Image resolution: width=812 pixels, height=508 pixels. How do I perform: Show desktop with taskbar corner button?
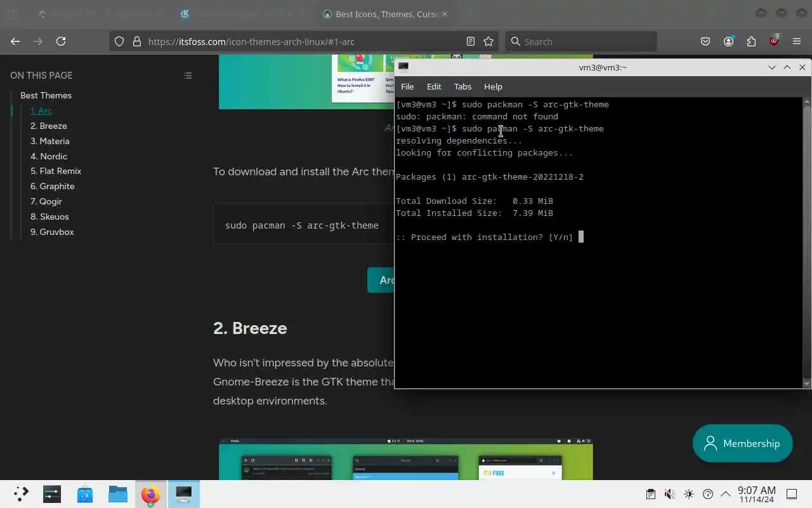792,494
